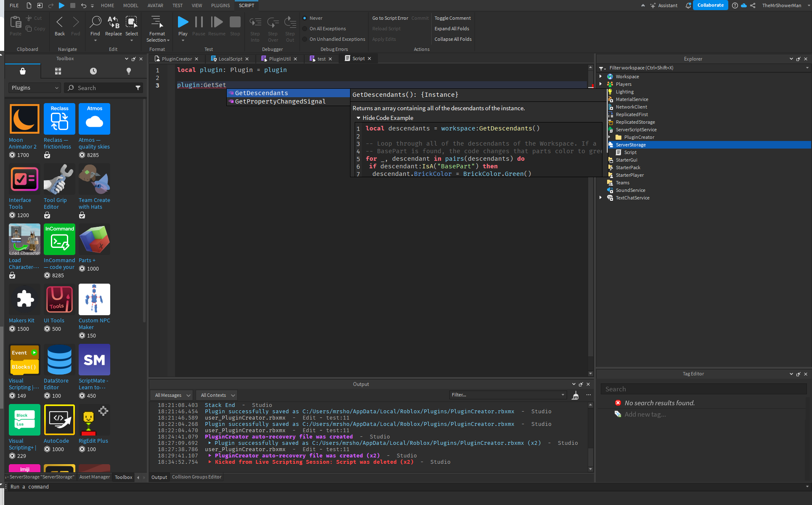Switch to the PluginUtil editor tab

coord(280,59)
